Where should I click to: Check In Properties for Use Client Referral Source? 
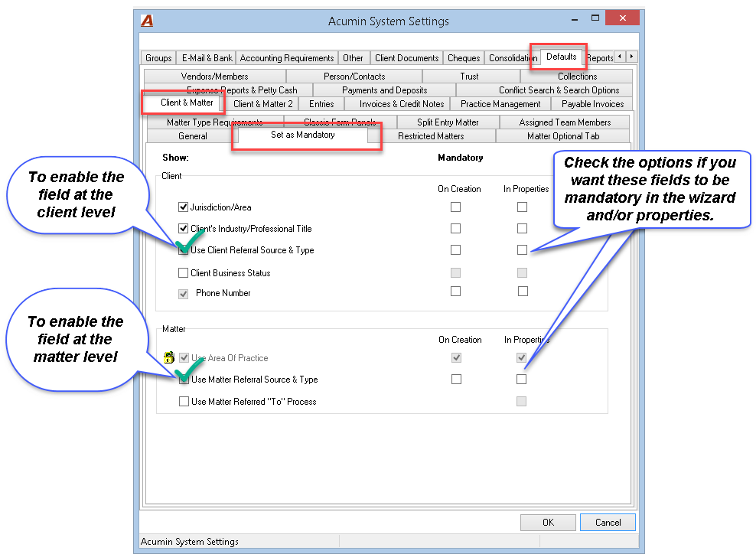(x=522, y=249)
